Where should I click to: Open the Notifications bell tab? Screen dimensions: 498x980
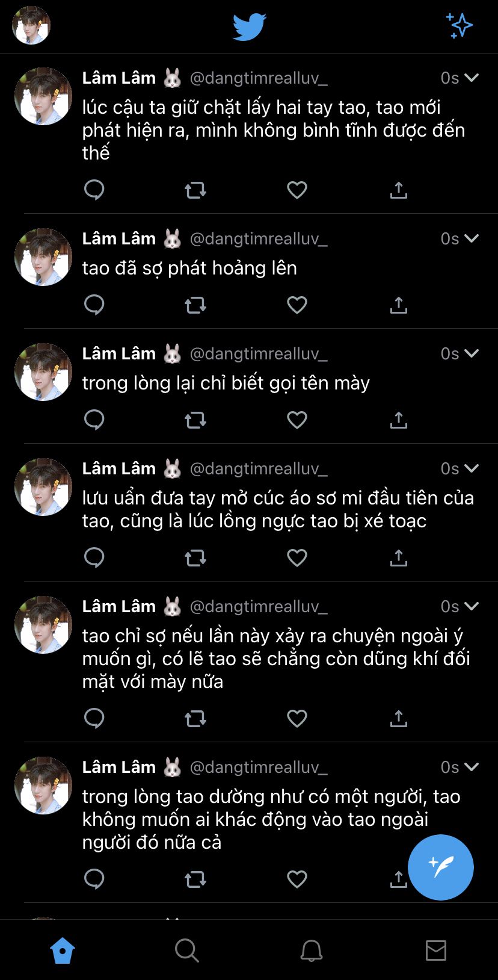(312, 951)
